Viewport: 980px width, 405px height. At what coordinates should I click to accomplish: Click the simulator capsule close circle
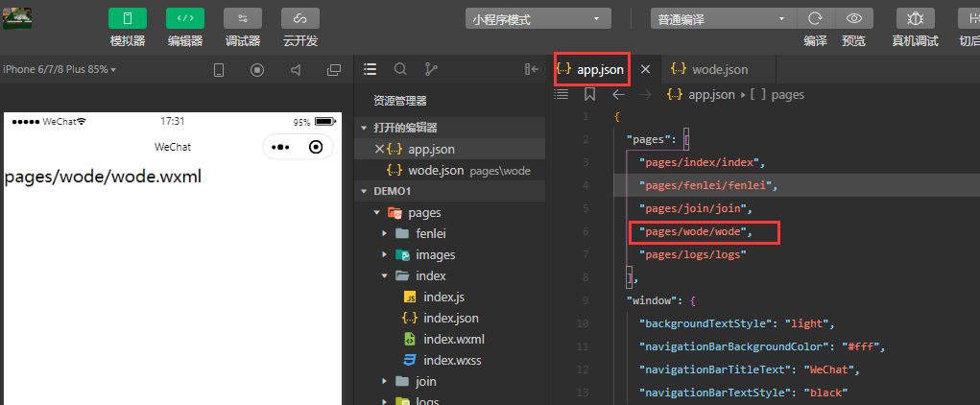pyautogui.click(x=316, y=147)
